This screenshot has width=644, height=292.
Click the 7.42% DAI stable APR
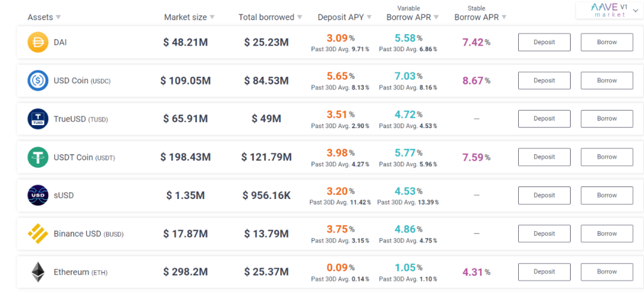pos(476,42)
